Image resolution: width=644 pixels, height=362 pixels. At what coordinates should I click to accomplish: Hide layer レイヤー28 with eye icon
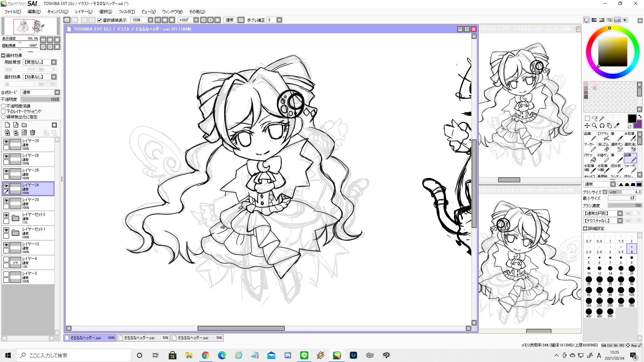[x=6, y=141]
